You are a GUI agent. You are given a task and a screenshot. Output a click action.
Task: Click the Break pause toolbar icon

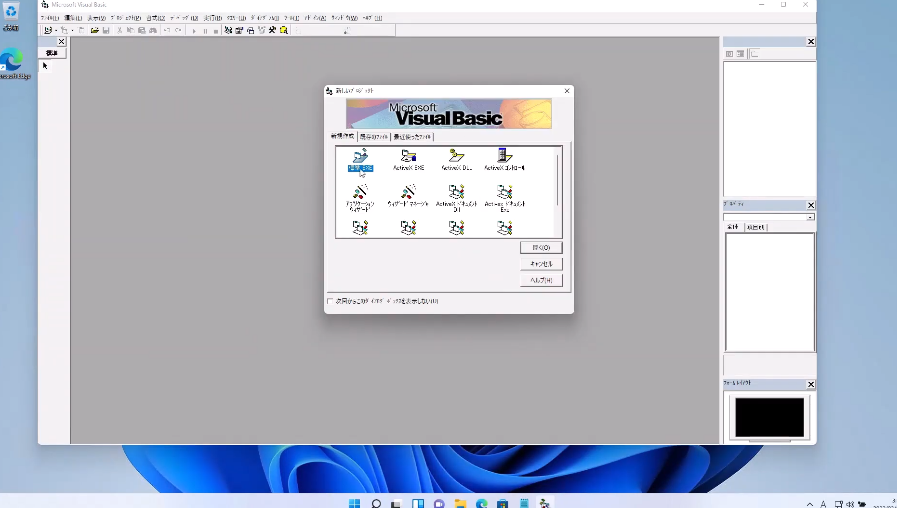point(205,31)
